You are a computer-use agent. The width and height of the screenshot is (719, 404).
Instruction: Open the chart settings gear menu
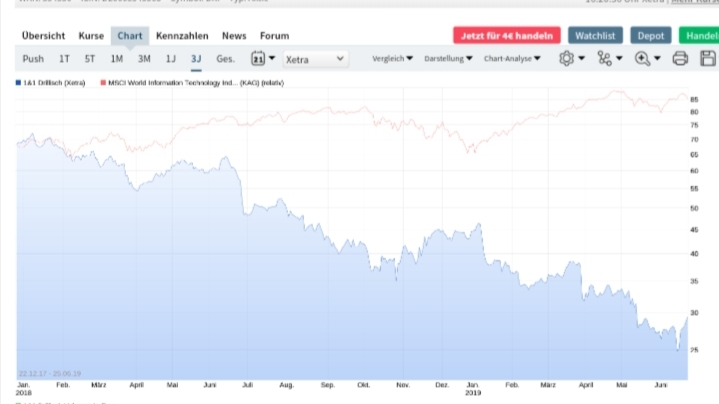click(569, 59)
